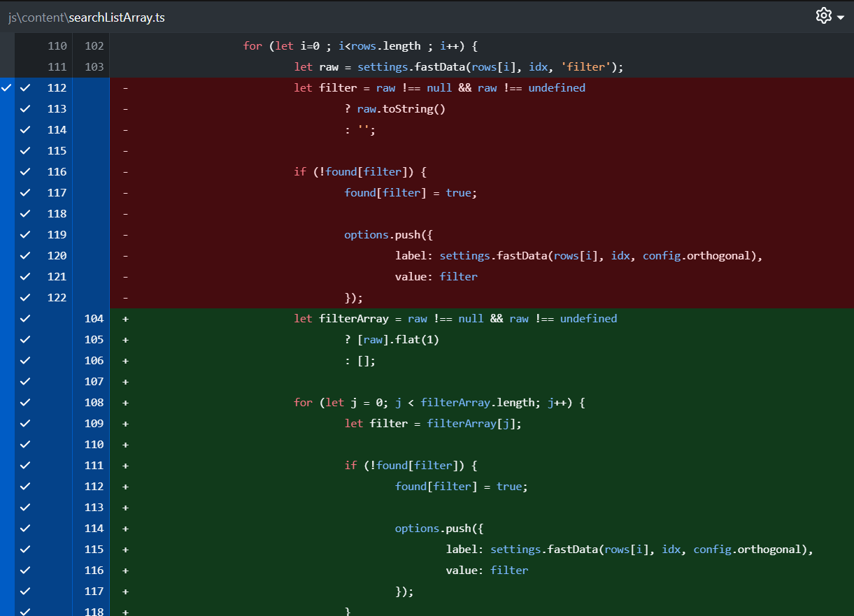Click the 'let raw = settings.fastData' context line

coord(458,67)
